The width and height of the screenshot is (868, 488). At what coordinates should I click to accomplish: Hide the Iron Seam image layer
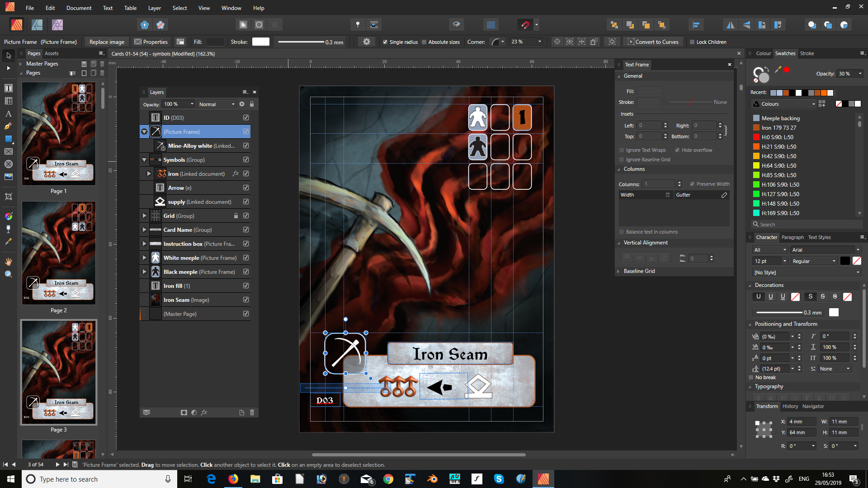[x=246, y=300]
